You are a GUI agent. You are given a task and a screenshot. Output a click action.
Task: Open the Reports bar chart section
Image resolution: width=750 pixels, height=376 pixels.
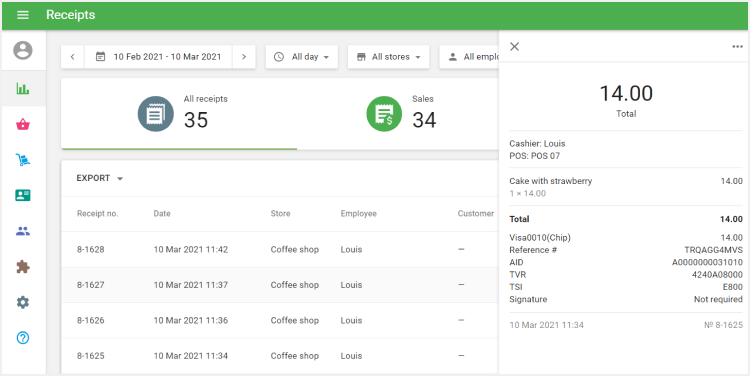click(x=22, y=88)
